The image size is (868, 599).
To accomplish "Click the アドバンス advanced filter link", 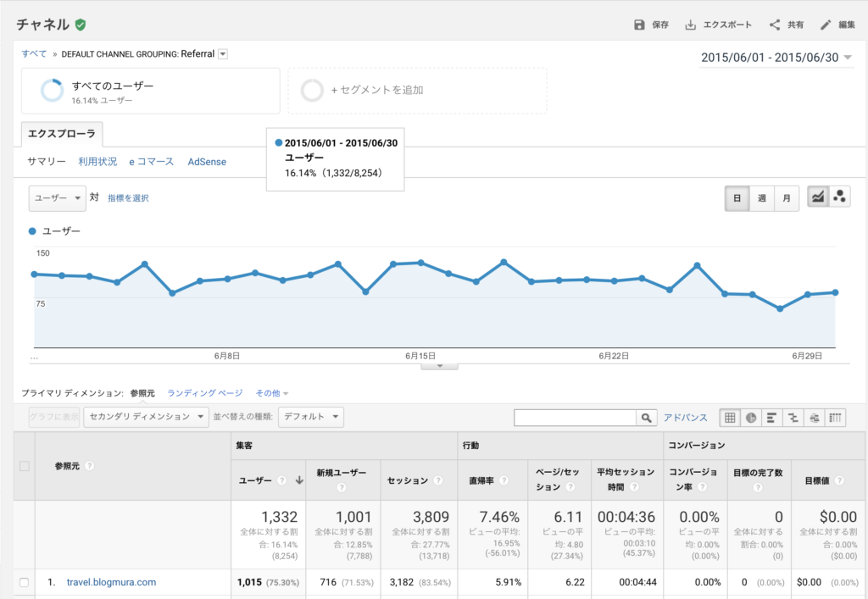I will pos(685,418).
